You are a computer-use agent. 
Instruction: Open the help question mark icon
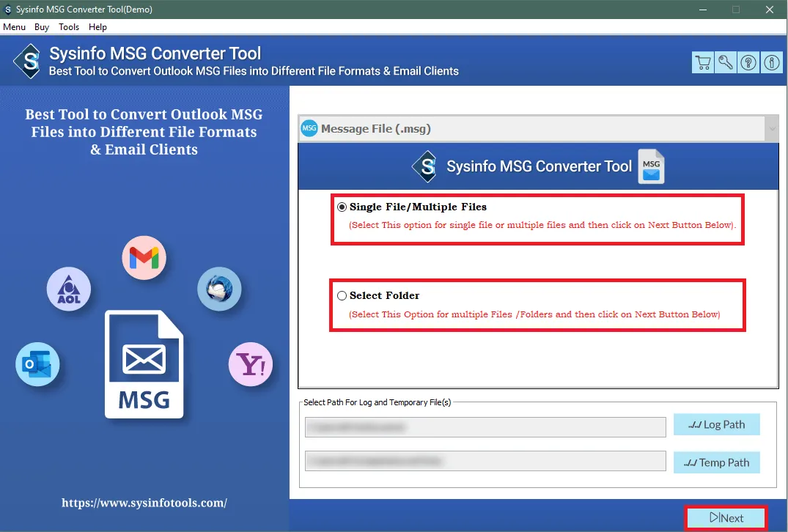coord(748,63)
